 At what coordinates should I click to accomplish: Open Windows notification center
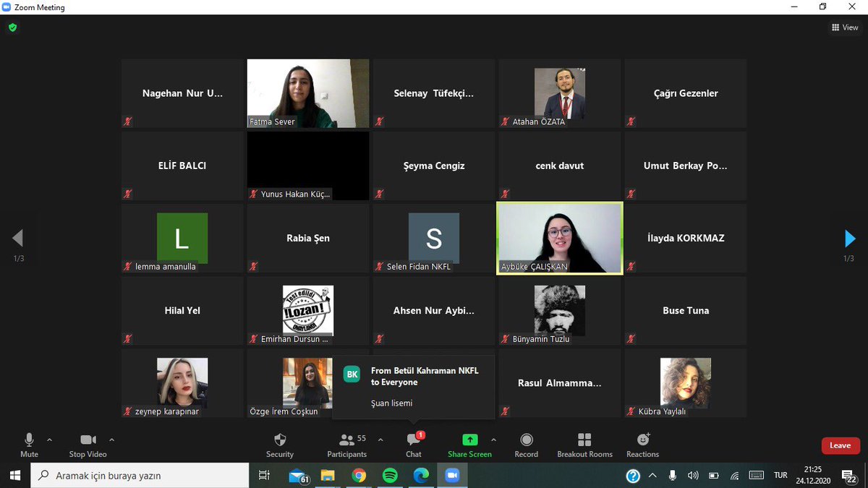tap(849, 476)
